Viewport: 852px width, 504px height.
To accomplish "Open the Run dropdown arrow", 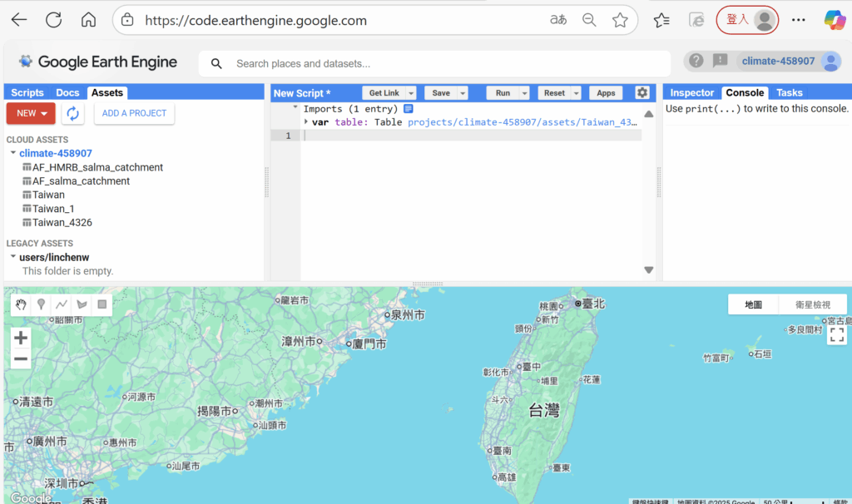I will pyautogui.click(x=524, y=93).
